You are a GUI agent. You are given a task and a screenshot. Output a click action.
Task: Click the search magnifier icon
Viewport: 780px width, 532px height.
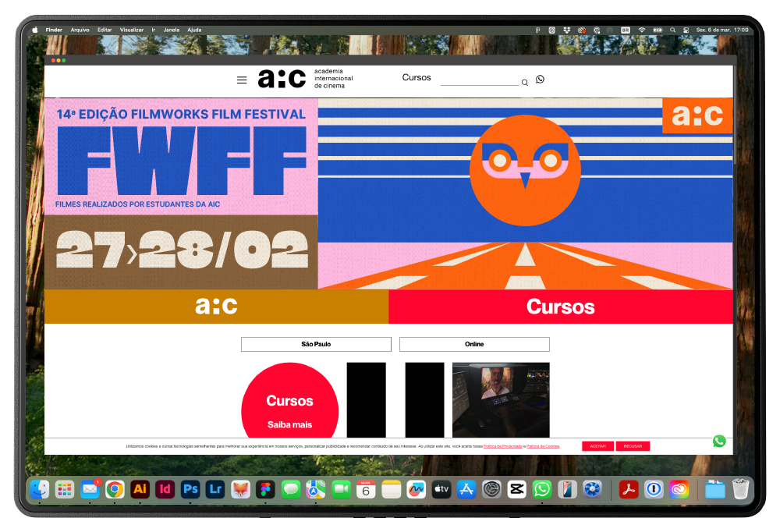(525, 82)
